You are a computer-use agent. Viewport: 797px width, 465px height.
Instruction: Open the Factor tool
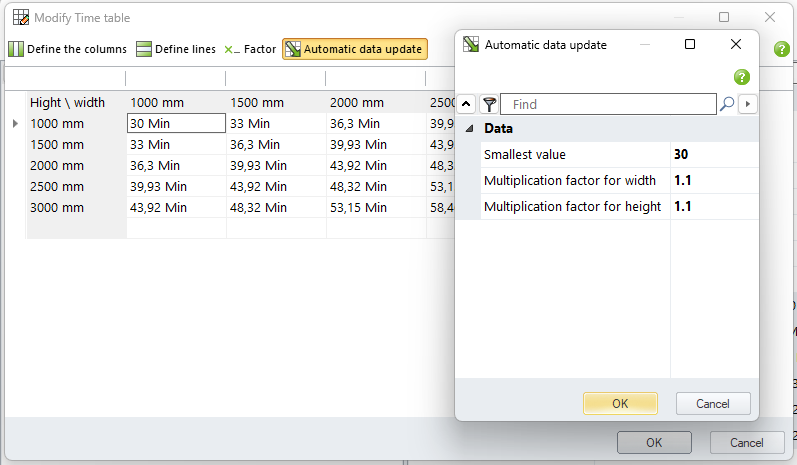249,49
